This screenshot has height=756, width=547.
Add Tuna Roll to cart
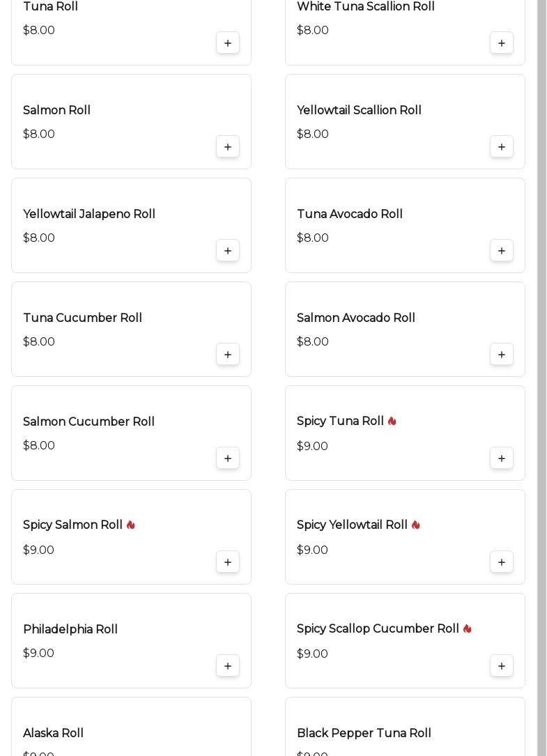(228, 43)
